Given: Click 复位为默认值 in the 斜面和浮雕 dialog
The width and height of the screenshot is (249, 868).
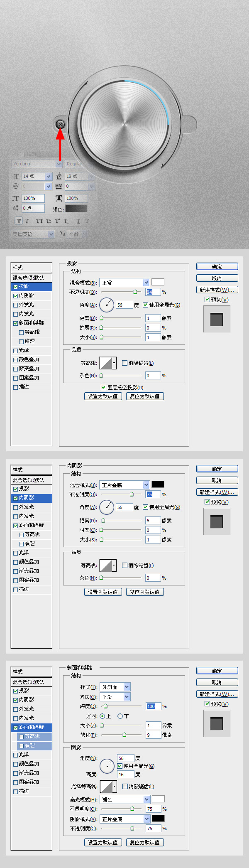Looking at the screenshot, I should pos(145,842).
